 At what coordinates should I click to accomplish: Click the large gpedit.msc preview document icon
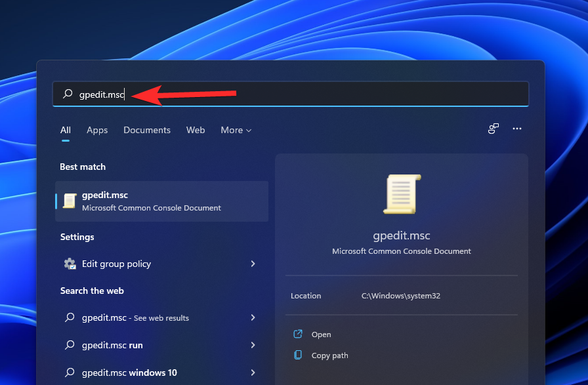click(x=401, y=194)
